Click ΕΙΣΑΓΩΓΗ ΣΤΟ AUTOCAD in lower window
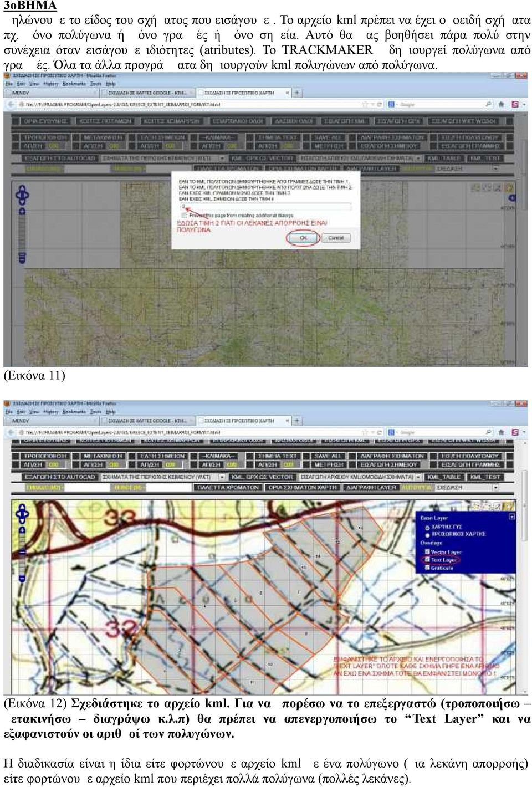The image size is (532, 787). pyautogui.click(x=61, y=477)
